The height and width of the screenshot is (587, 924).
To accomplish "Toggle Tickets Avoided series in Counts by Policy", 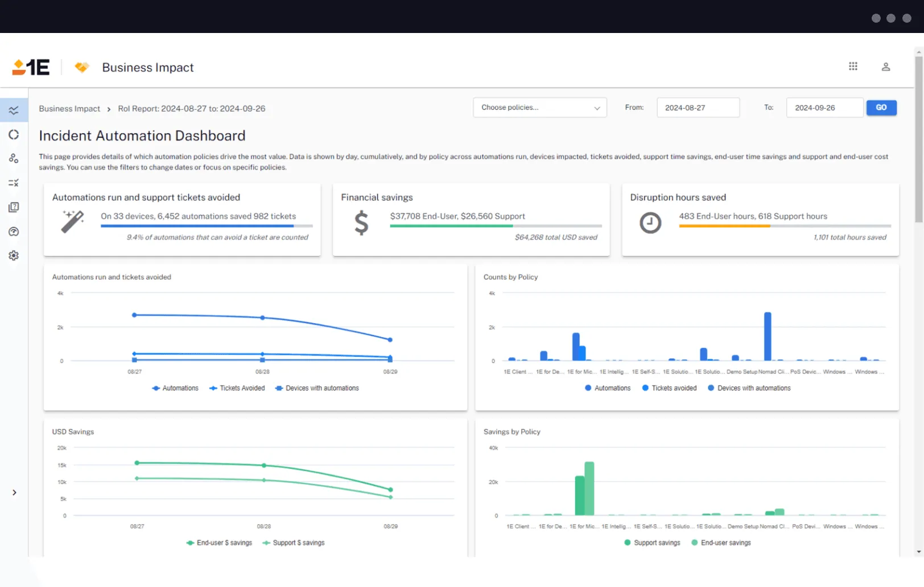I will coord(669,388).
